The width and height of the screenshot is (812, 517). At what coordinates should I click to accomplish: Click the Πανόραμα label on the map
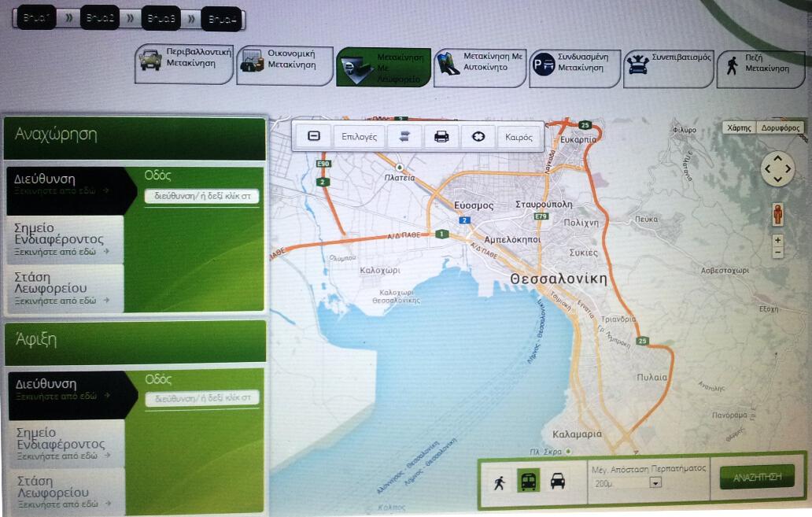point(729,415)
